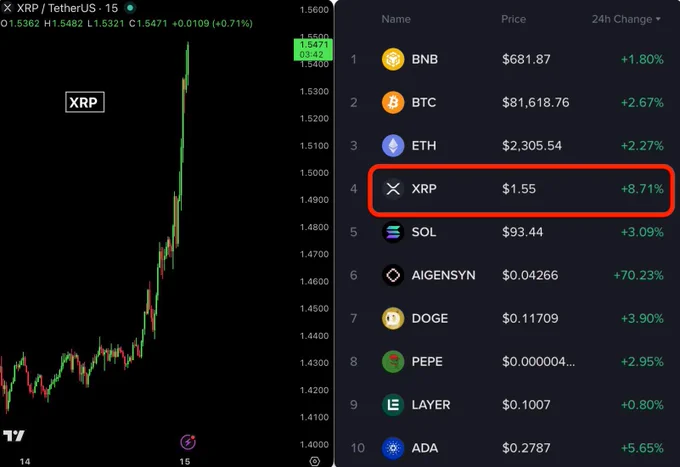The image size is (680, 467).
Task: Click the LAYER token icon
Action: click(x=393, y=405)
